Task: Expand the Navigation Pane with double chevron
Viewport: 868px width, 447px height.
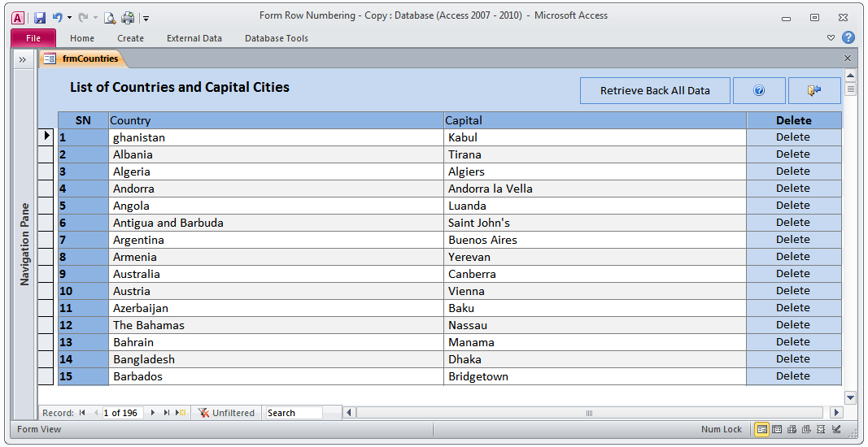Action: coord(23,59)
